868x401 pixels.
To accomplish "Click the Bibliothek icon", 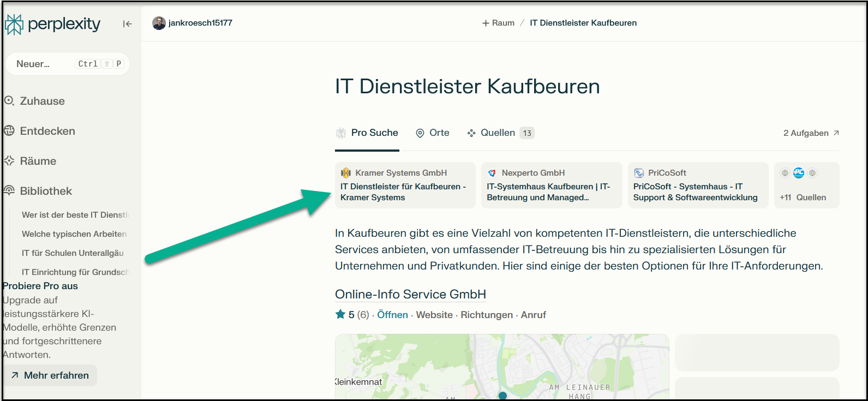I will point(9,190).
